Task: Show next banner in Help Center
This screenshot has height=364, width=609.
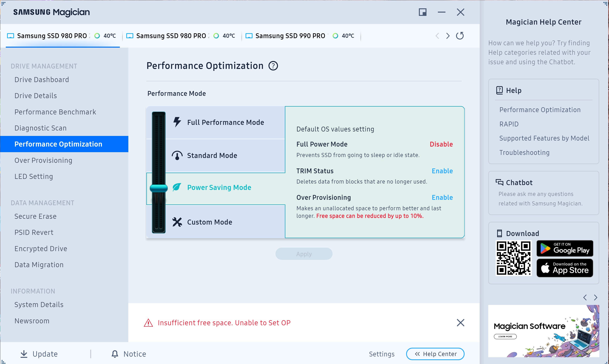Action: point(595,298)
